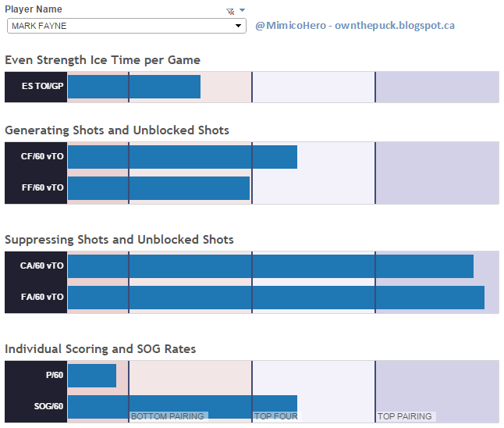Click the CA/60 vTO bar

[x=271, y=266]
